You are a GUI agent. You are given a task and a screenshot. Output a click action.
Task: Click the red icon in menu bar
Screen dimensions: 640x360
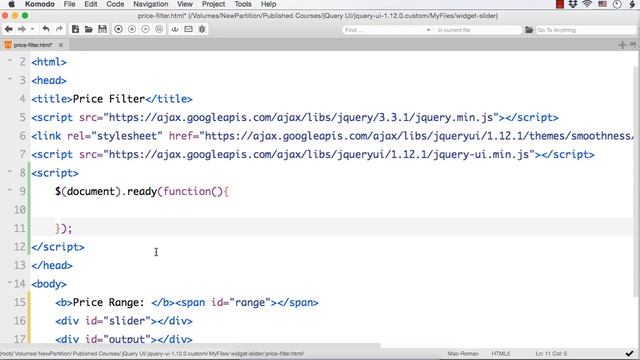coord(560,4)
